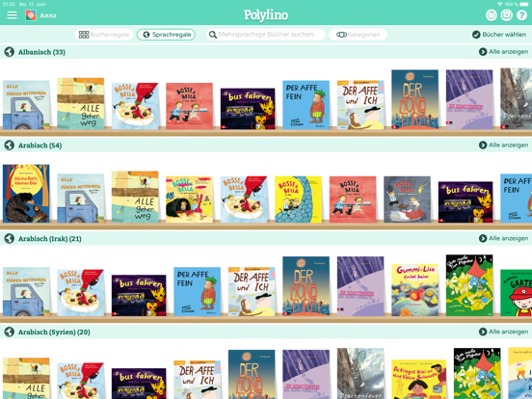Open the purple shadow book on Albanisch shelf
Image resolution: width=532 pixels, height=399 pixels.
point(469,99)
